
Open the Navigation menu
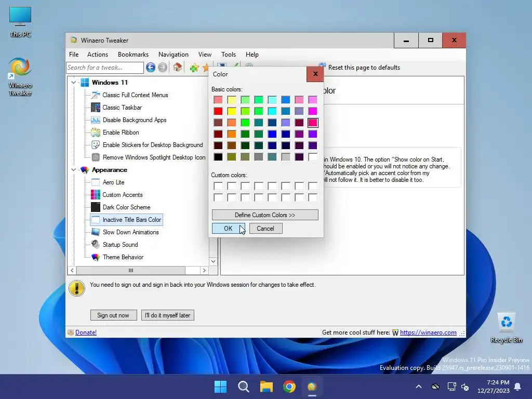pos(174,54)
